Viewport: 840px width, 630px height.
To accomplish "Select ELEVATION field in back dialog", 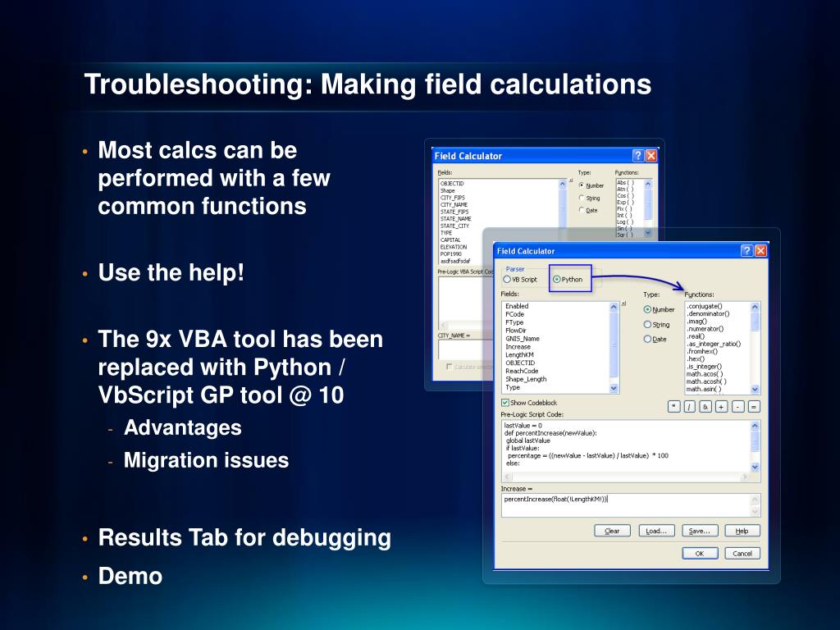I will click(454, 247).
